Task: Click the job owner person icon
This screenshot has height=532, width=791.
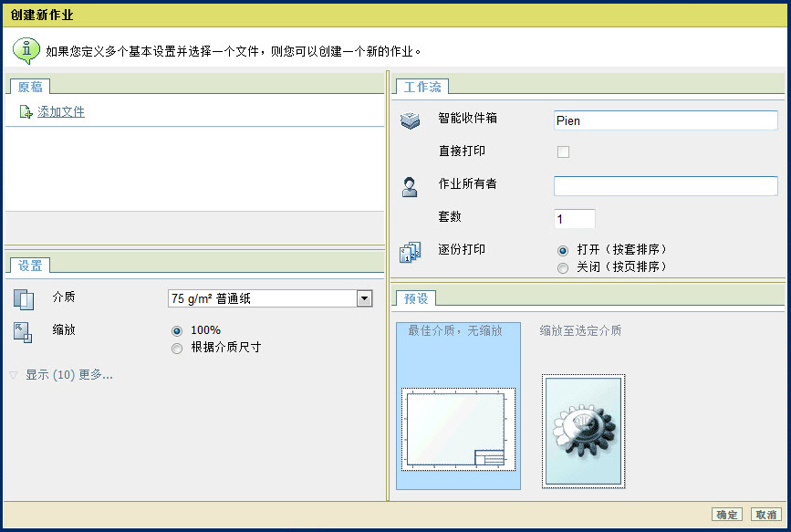Action: point(409,187)
